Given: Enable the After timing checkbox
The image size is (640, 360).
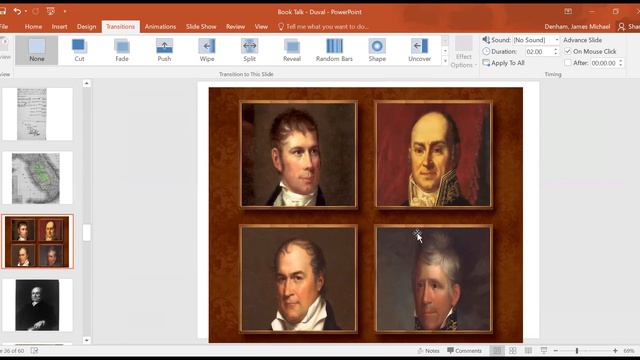Looking at the screenshot, I should tap(567, 63).
